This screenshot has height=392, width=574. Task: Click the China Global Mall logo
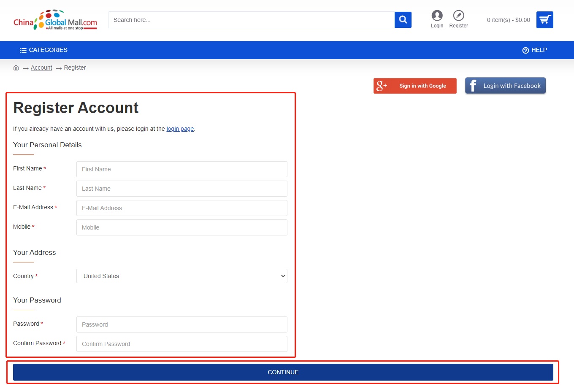coord(55,20)
